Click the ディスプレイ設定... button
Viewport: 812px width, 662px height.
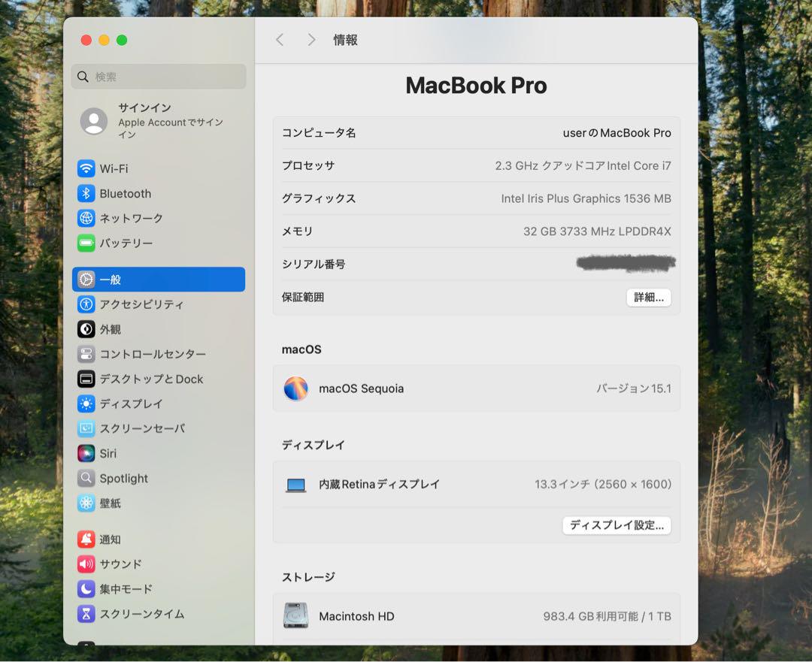click(x=617, y=525)
